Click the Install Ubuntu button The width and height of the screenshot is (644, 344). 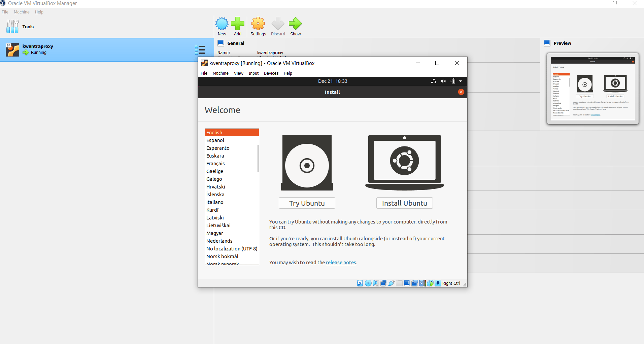(x=405, y=203)
